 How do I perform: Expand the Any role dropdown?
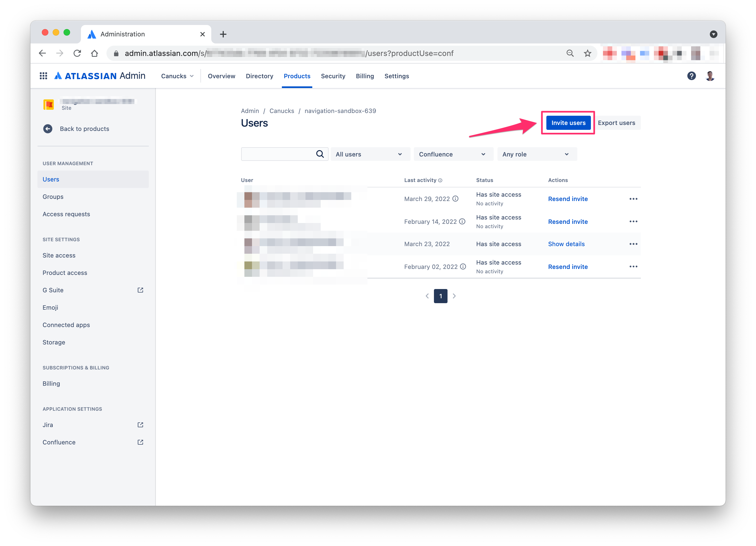(537, 154)
